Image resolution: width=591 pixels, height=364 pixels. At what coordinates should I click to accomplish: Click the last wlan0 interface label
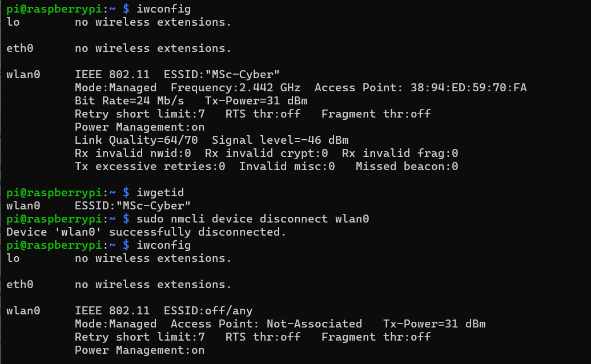click(x=23, y=310)
